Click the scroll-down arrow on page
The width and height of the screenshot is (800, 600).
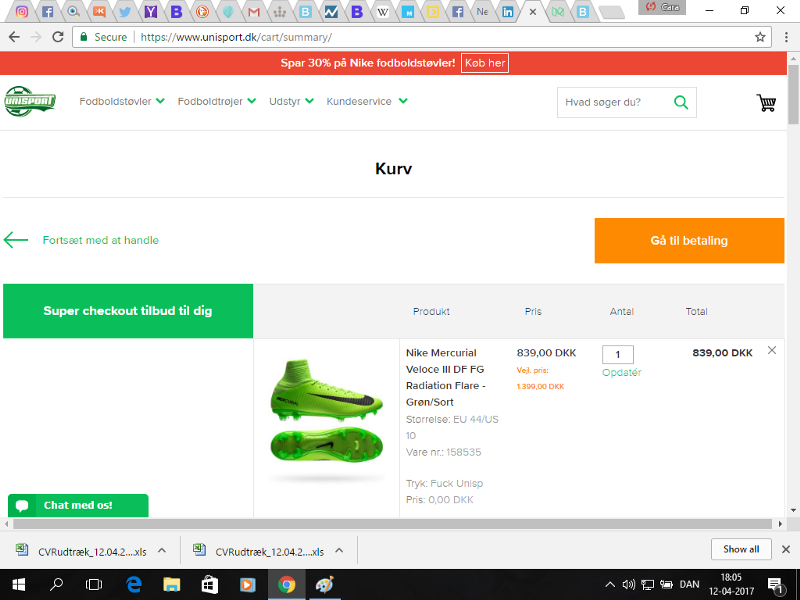click(x=793, y=510)
